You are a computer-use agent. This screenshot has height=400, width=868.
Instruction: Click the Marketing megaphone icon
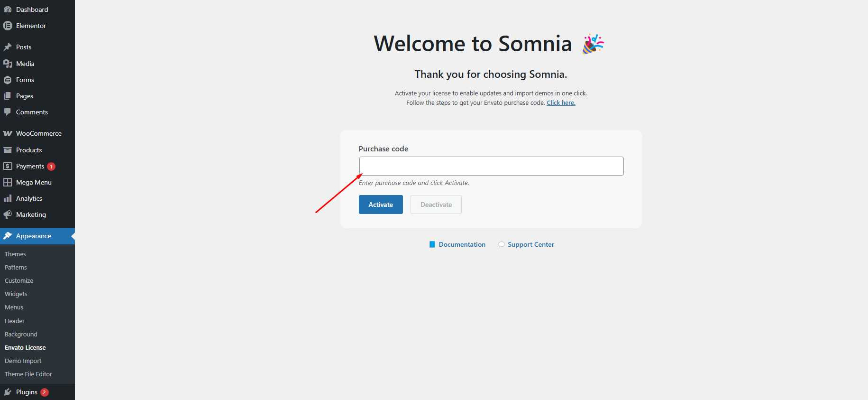(8, 214)
